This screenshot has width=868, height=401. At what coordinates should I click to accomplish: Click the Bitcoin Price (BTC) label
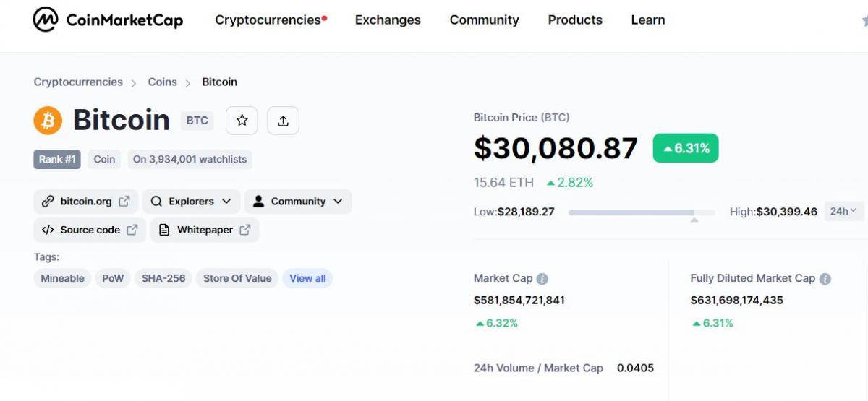522,117
